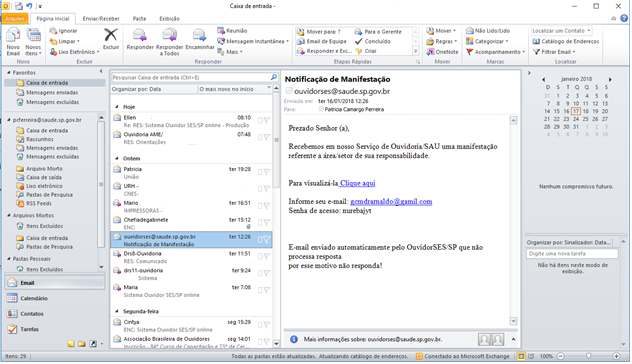Adjust the zoom slider in status bar
632x364 pixels.
pos(588,356)
